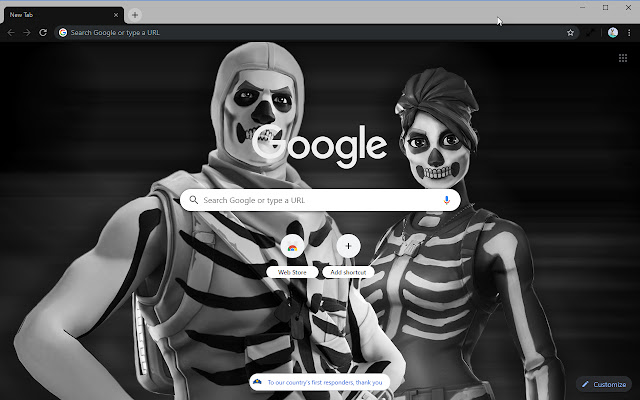
Task: Go forward using the forward arrow
Action: tap(27, 33)
